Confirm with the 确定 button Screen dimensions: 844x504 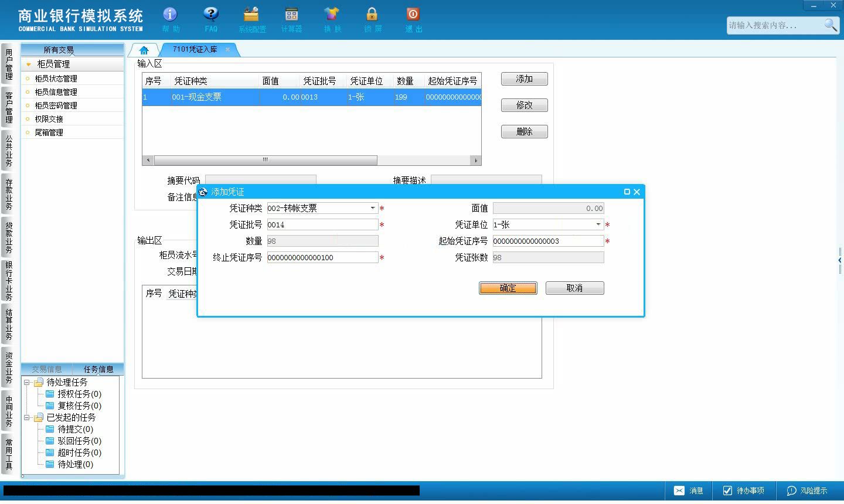[508, 288]
